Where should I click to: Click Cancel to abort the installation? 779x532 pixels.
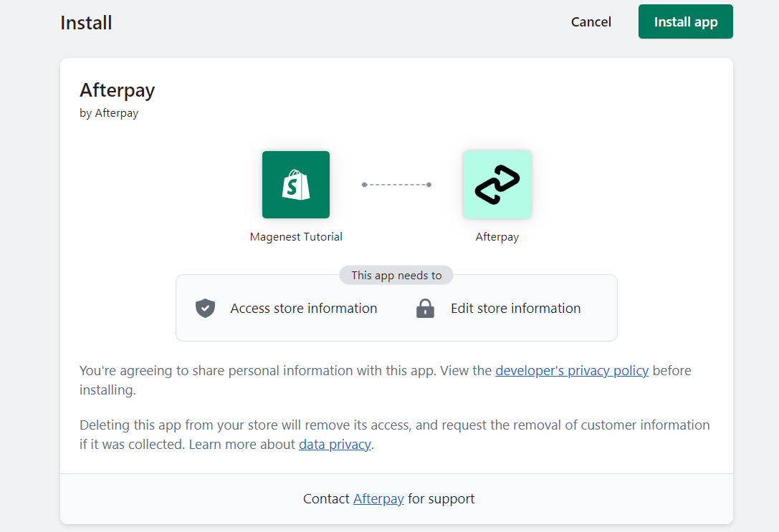coord(591,21)
